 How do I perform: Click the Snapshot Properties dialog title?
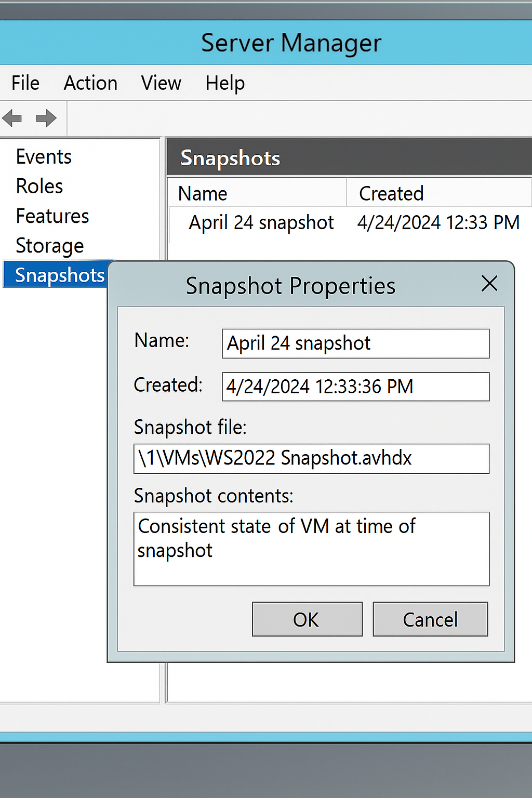point(291,286)
